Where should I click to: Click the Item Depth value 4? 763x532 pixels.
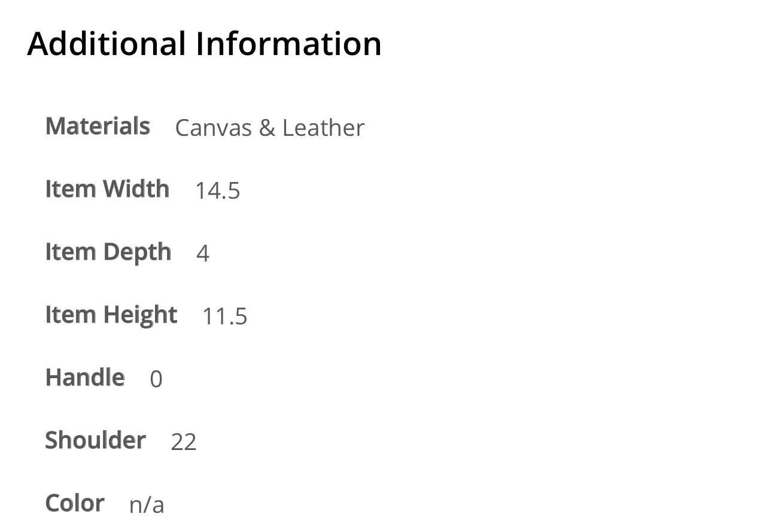[203, 254]
